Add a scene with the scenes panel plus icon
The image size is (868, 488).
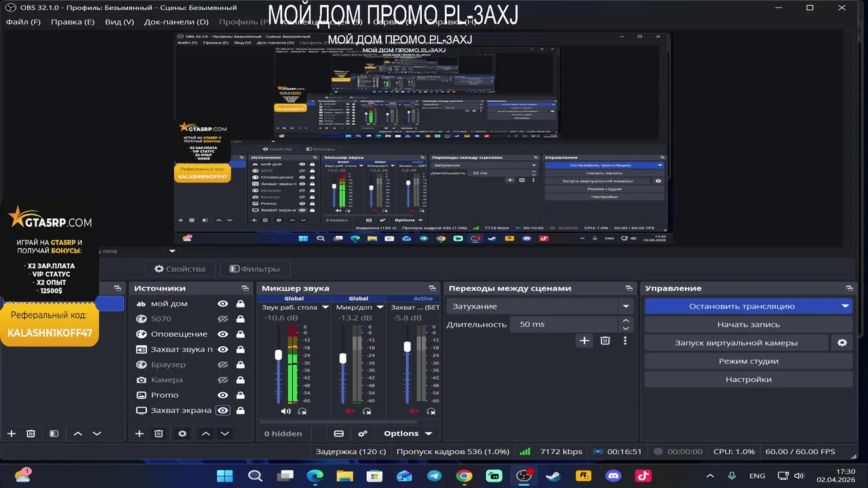click(12, 434)
